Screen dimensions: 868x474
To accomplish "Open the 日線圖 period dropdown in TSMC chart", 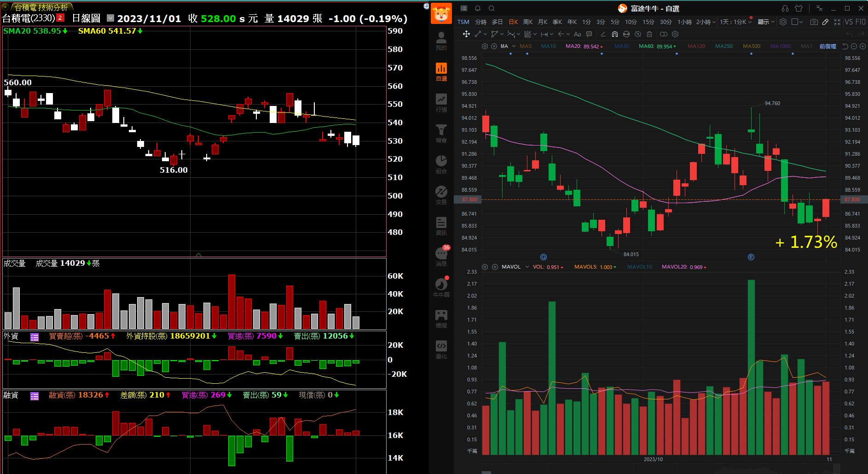I will [x=110, y=18].
